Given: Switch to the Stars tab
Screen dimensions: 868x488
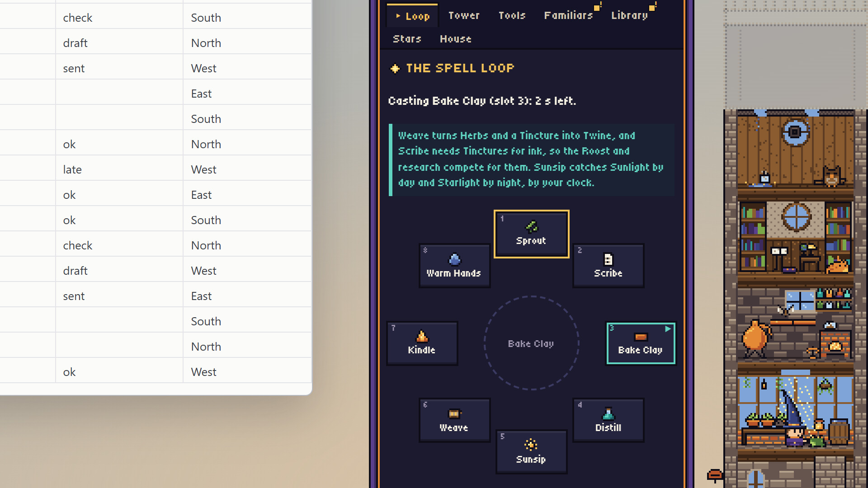Looking at the screenshot, I should (407, 39).
